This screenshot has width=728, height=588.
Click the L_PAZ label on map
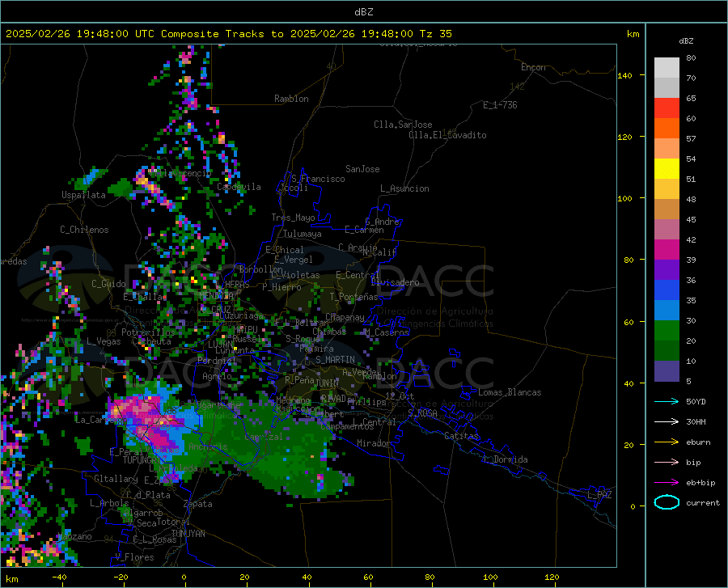(599, 495)
